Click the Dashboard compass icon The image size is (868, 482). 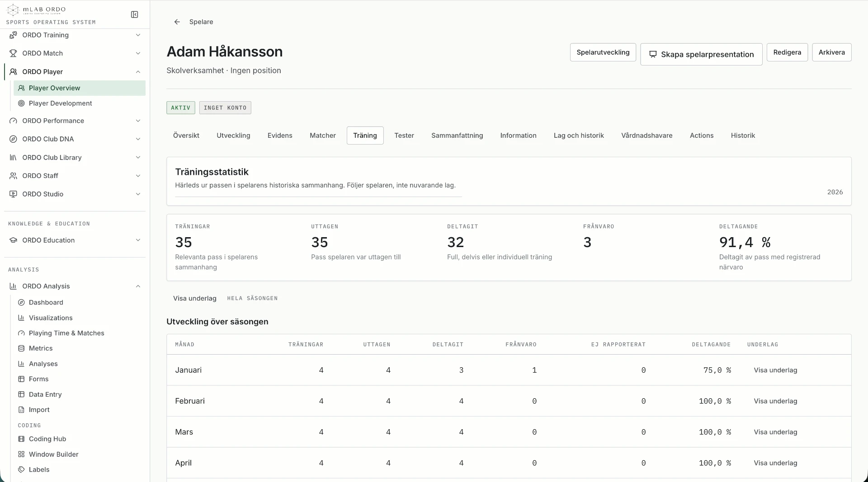click(21, 303)
